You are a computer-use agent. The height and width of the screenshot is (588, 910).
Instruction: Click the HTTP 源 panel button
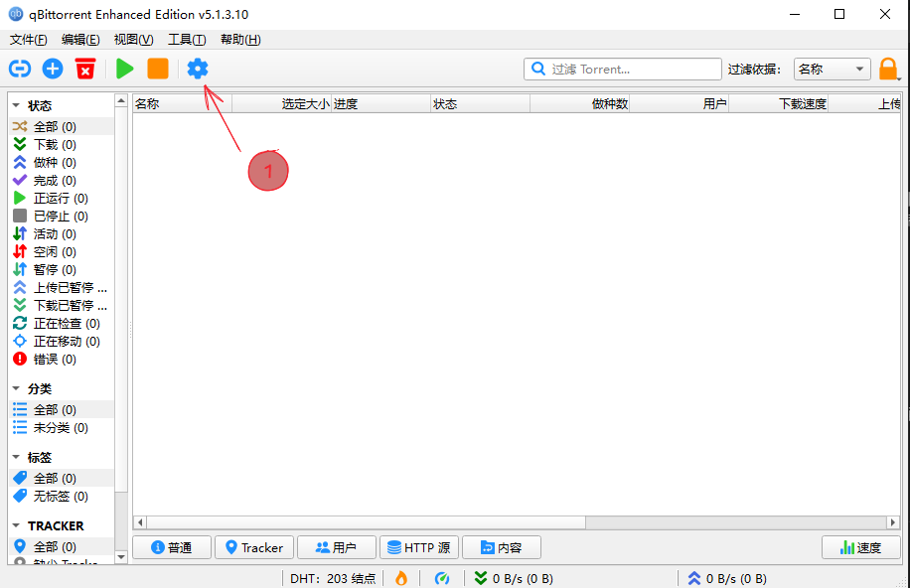coord(418,547)
